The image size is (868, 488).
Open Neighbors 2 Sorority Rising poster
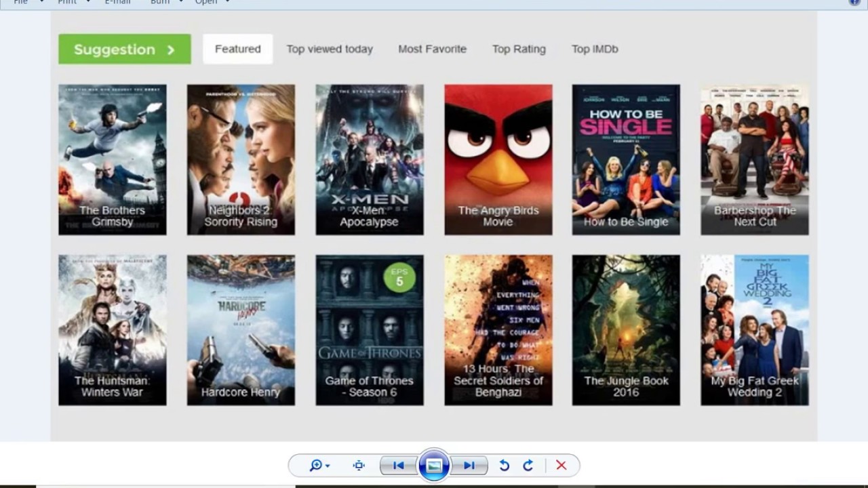click(241, 160)
